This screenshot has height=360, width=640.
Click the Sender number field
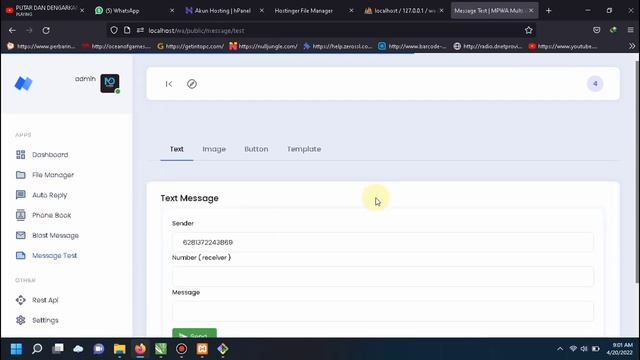(383, 242)
